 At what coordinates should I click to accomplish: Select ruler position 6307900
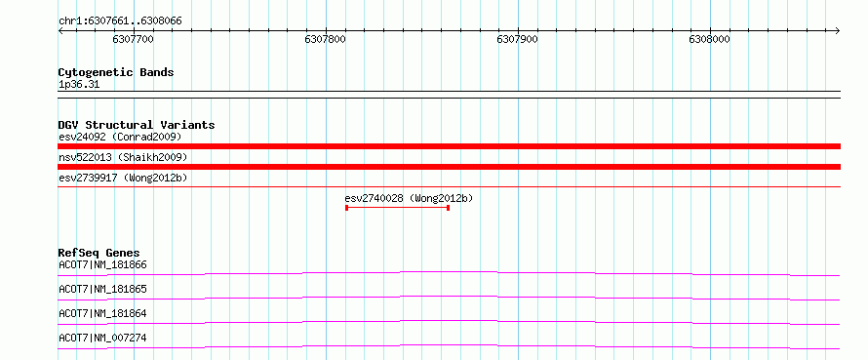(x=518, y=39)
